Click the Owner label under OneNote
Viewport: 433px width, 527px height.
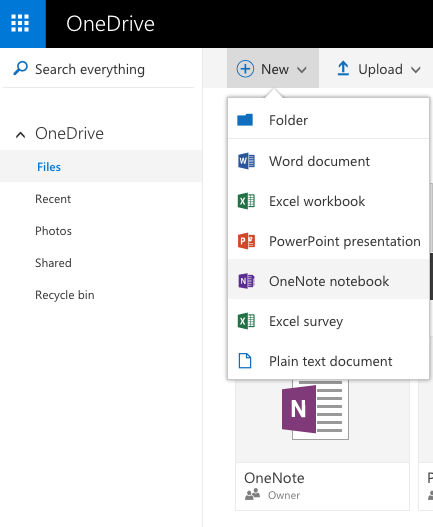pos(284,495)
